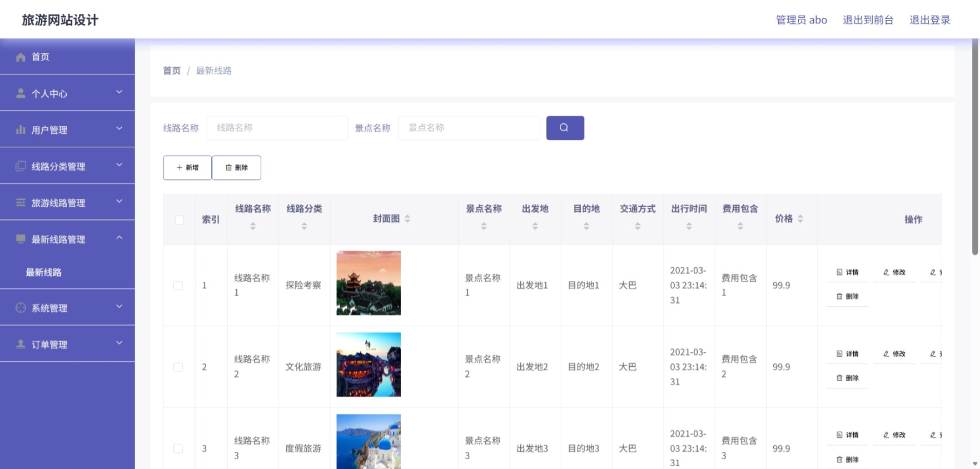This screenshot has width=980, height=469.
Task: Click the list icon beside 旅游线路管理
Action: [21, 203]
